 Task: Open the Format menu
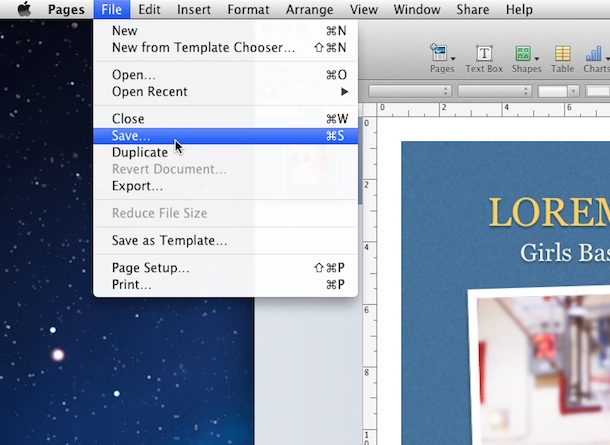click(248, 9)
